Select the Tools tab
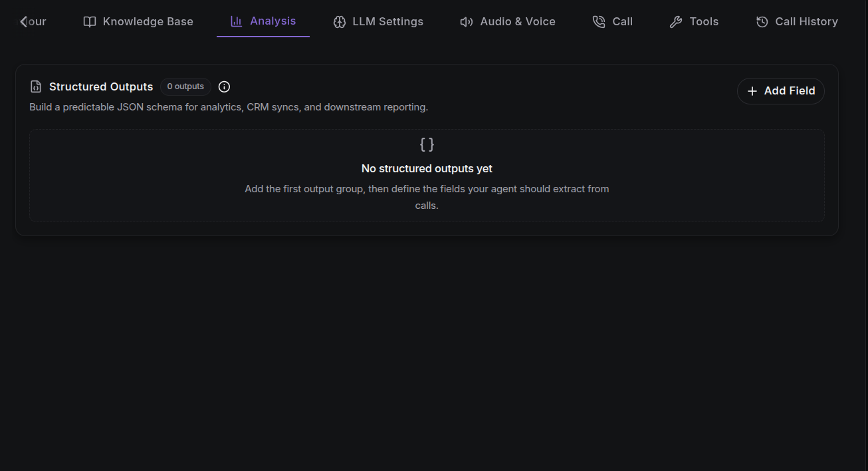This screenshot has height=471, width=868. (x=694, y=22)
